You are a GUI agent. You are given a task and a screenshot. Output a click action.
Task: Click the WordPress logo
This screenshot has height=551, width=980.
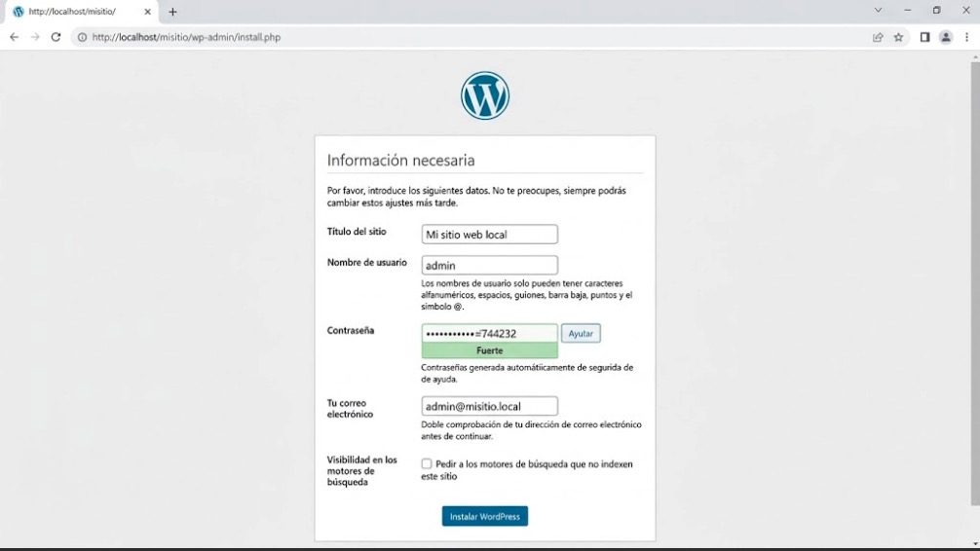pos(485,95)
